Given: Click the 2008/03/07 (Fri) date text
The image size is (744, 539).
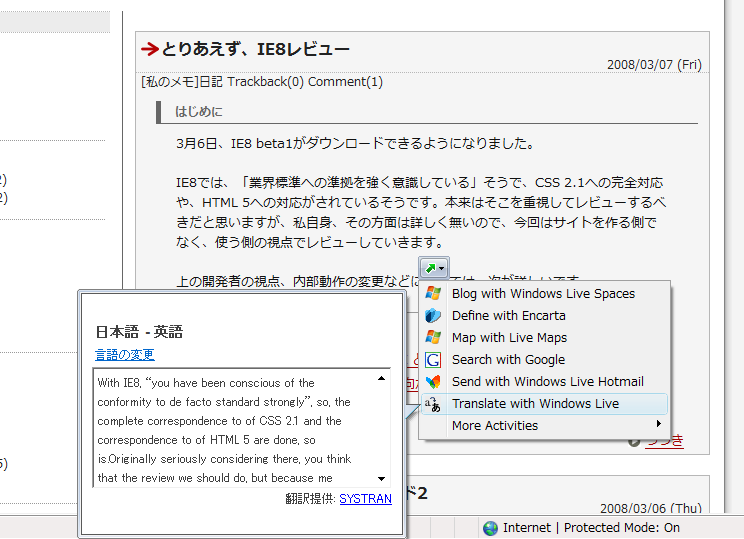Looking at the screenshot, I should [x=654, y=64].
